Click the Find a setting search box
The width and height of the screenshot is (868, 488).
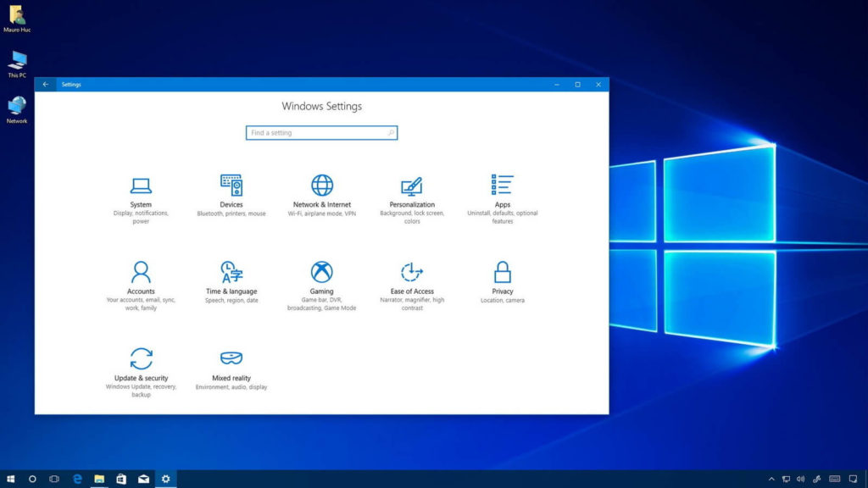coord(321,133)
